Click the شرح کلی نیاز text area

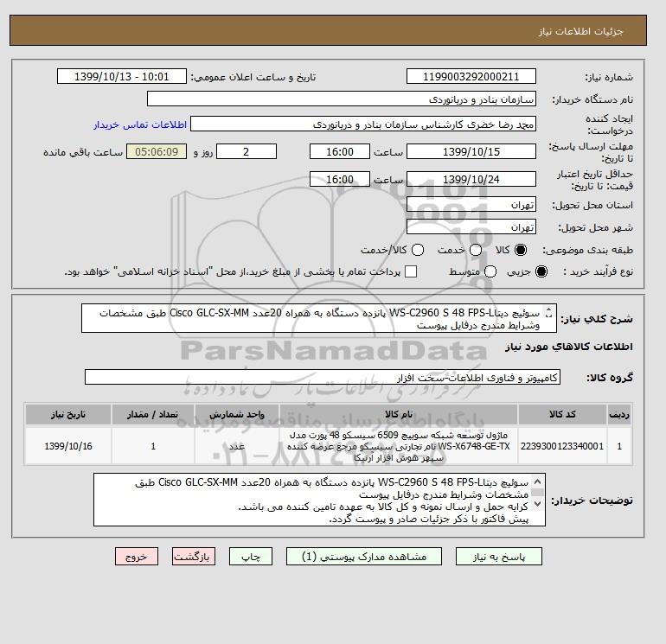click(x=319, y=318)
